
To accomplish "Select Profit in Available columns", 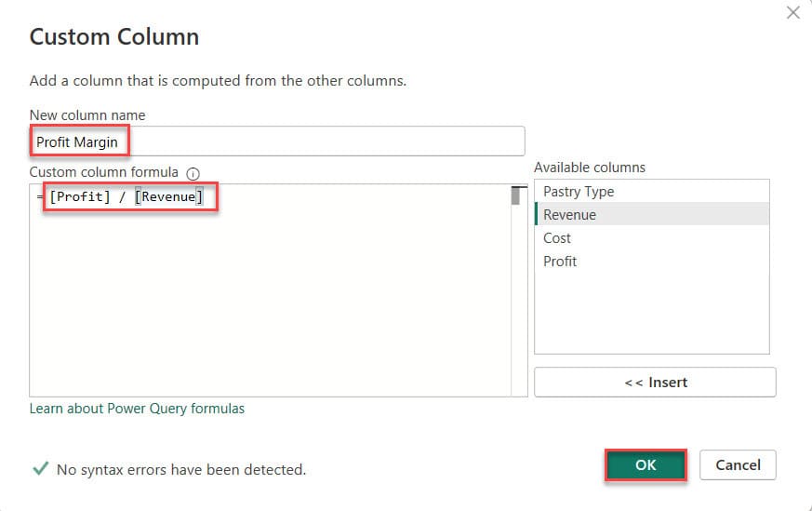I will pyautogui.click(x=651, y=262).
